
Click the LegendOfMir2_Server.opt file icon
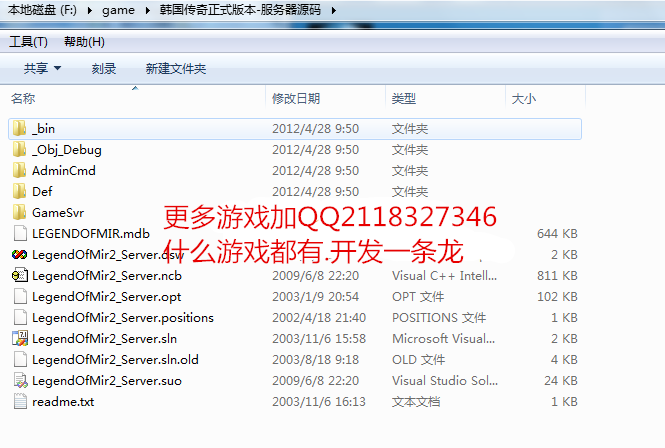point(20,297)
